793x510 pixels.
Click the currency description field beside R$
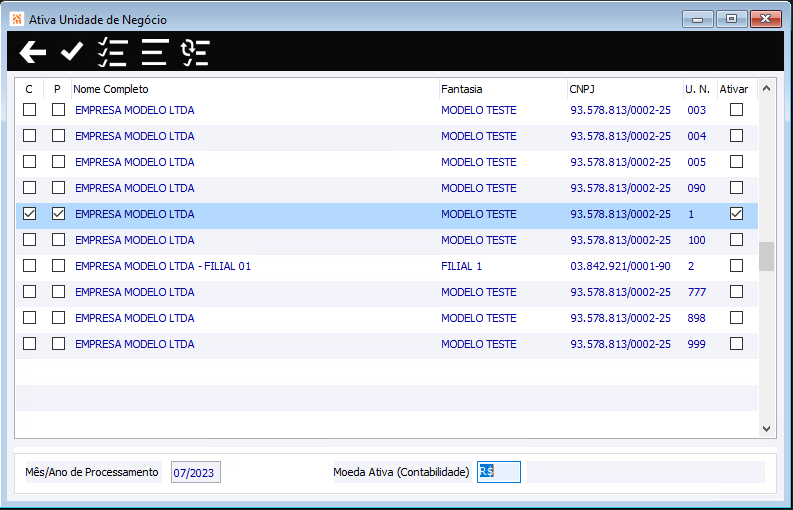pos(646,472)
